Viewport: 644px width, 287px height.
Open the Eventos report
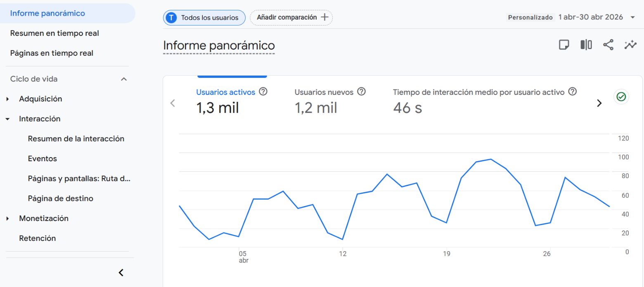tap(43, 158)
